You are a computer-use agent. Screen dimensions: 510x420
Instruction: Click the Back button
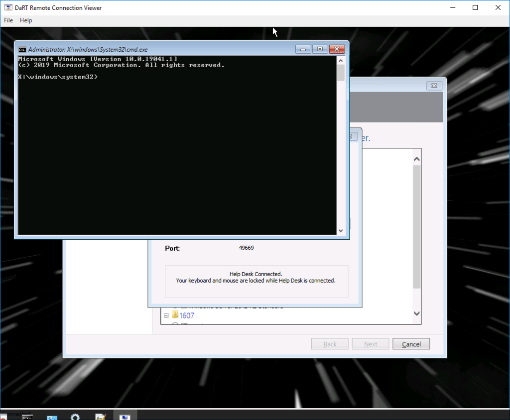tap(329, 344)
